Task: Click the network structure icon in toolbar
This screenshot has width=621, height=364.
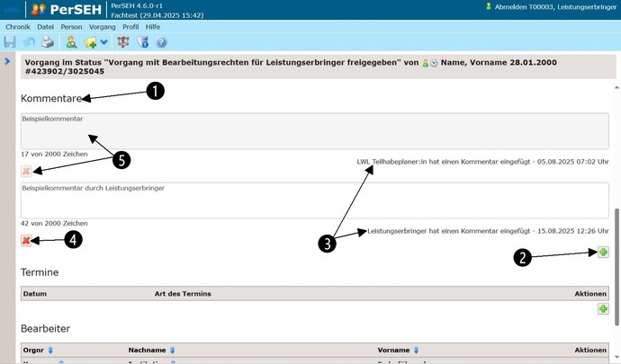Action: pyautogui.click(x=123, y=42)
